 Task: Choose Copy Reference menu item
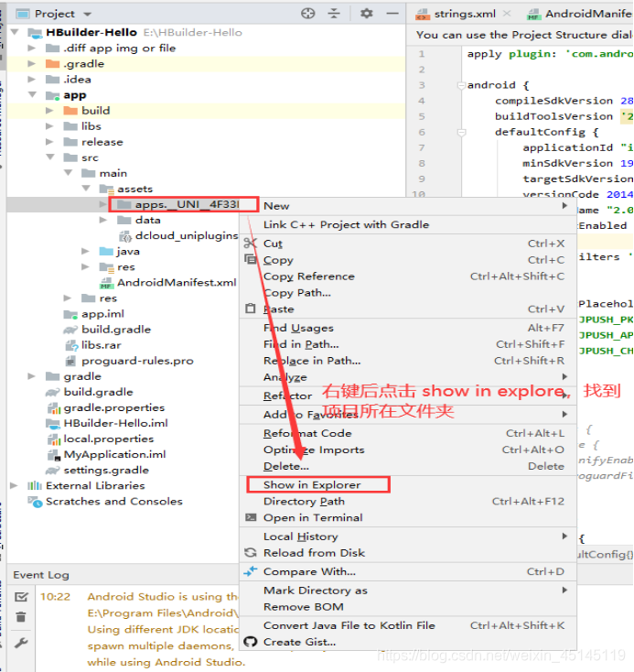click(x=408, y=276)
